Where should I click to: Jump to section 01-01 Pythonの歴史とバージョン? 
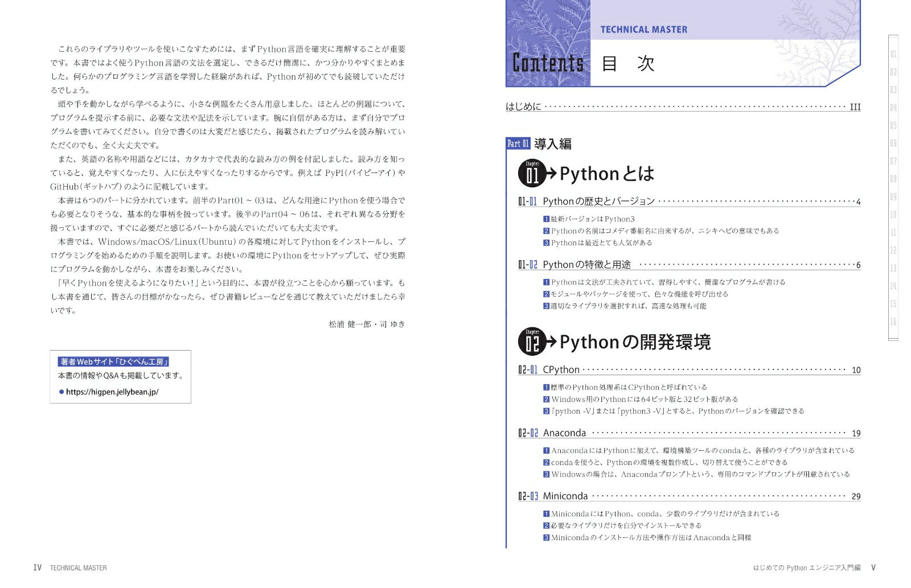[598, 202]
